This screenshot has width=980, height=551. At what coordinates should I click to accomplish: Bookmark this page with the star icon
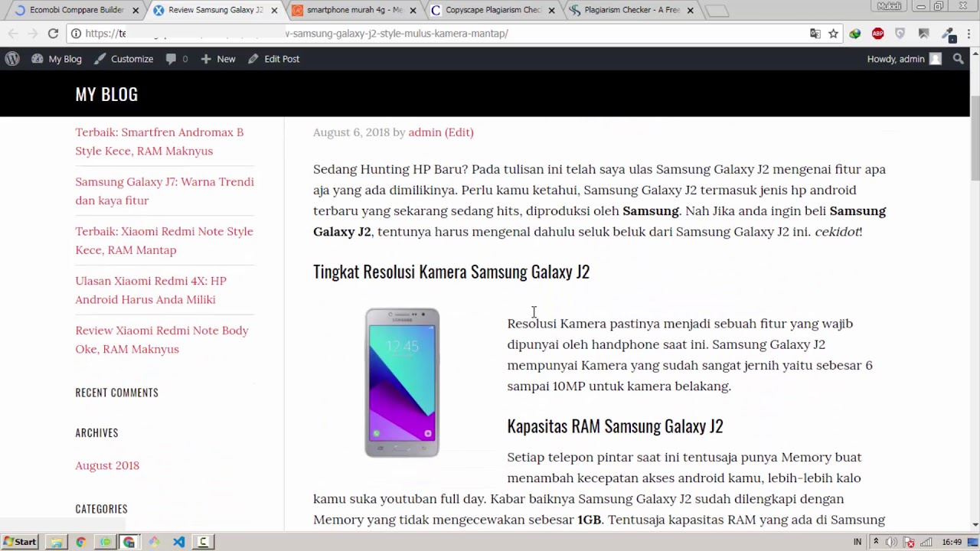pos(833,34)
